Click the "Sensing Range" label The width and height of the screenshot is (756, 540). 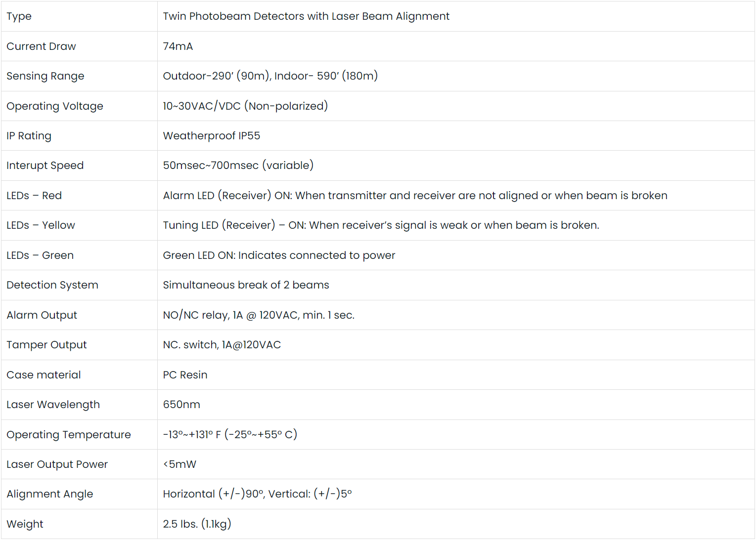[45, 76]
